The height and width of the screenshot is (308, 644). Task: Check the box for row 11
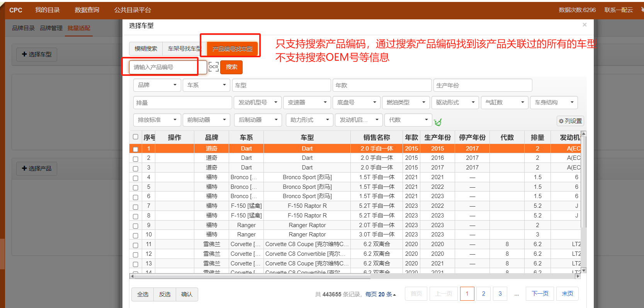pyautogui.click(x=135, y=245)
